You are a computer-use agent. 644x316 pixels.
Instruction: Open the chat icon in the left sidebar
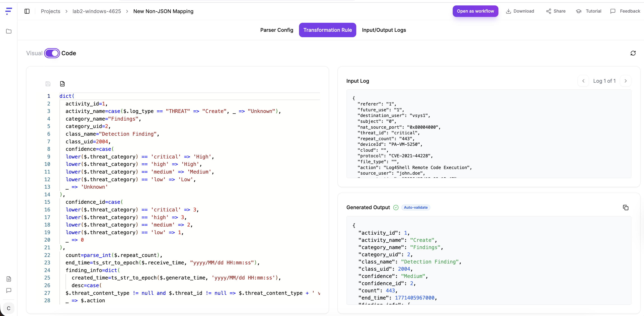tap(9, 290)
